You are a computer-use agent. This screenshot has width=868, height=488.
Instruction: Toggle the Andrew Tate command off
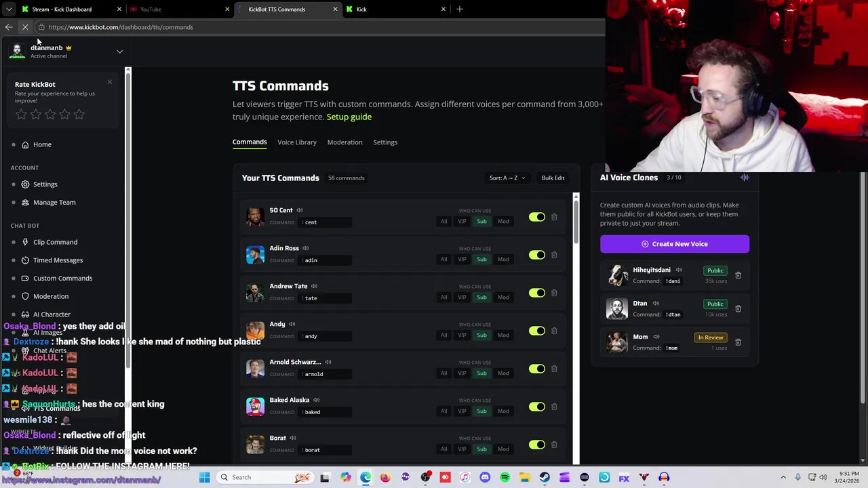[x=536, y=293]
